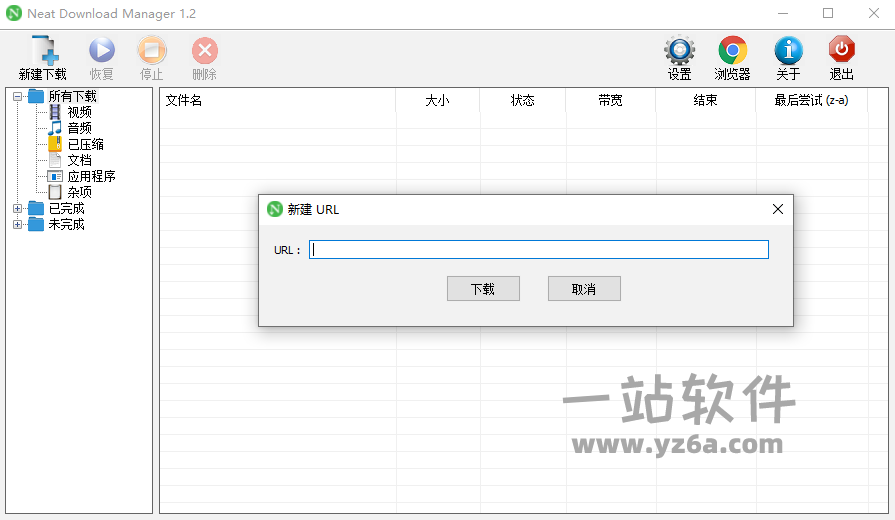Sort by 文件名 column header
The width and height of the screenshot is (895, 520).
277,100
